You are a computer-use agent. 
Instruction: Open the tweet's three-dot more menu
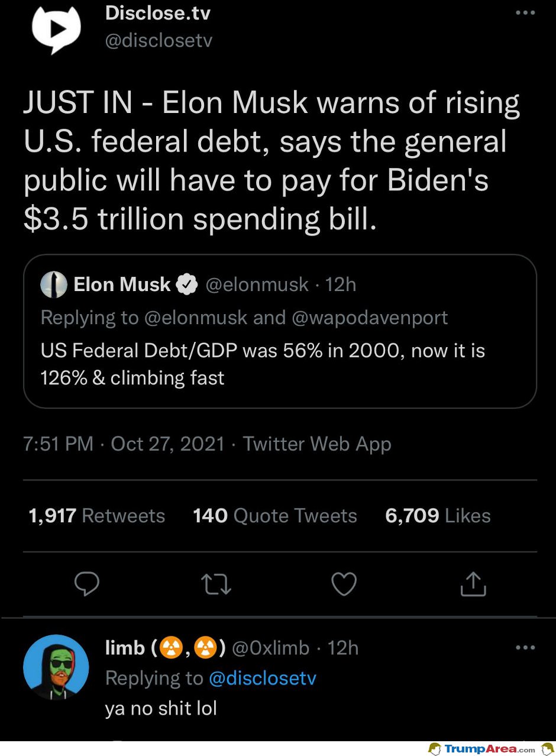[525, 13]
